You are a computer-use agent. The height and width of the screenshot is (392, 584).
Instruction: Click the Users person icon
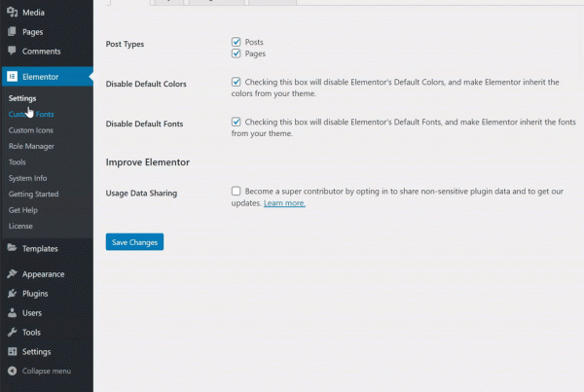tap(12, 312)
